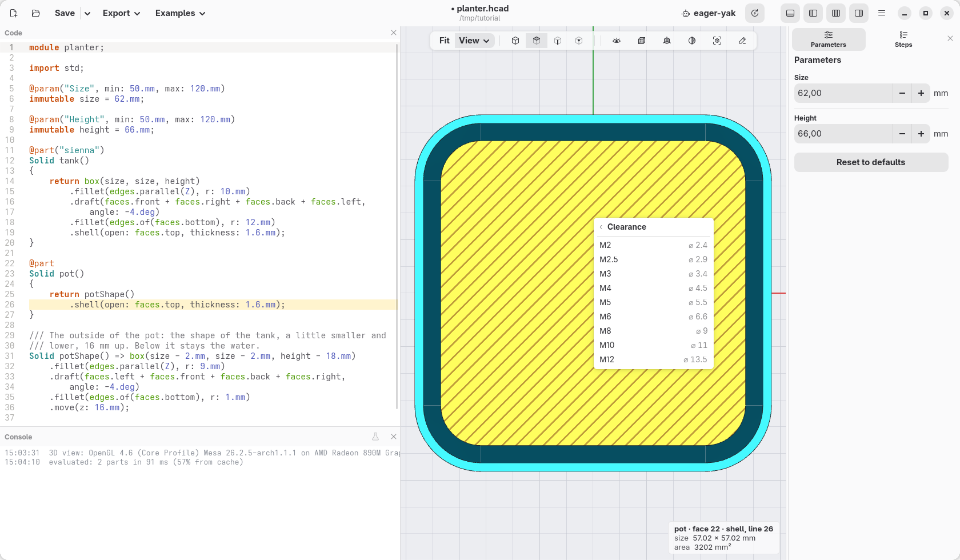Select the bottom-face view cube icon
This screenshot has height=560, width=960.
point(579,41)
